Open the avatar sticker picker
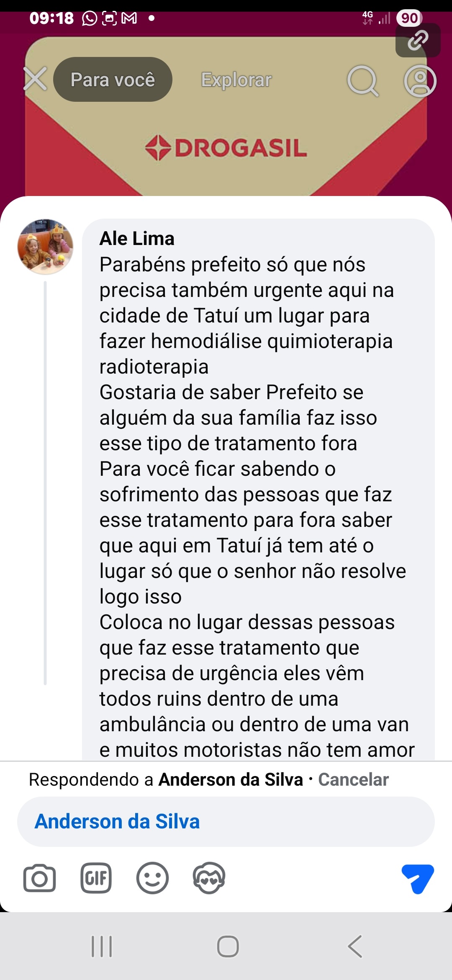This screenshot has height=980, width=452. click(209, 878)
